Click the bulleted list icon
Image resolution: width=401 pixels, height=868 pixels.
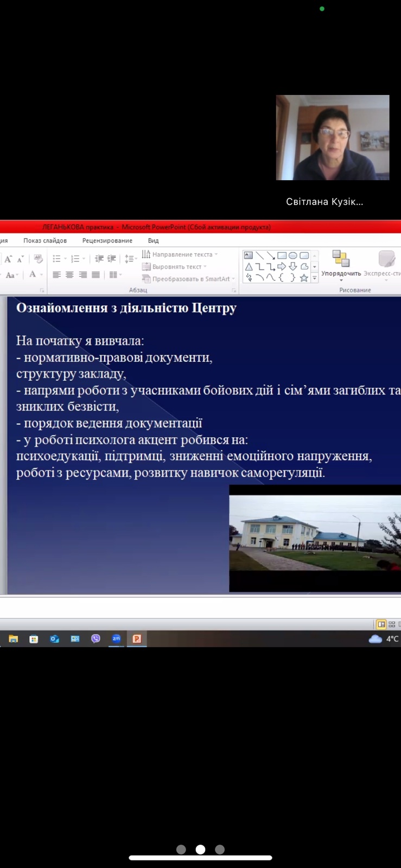pyautogui.click(x=56, y=259)
